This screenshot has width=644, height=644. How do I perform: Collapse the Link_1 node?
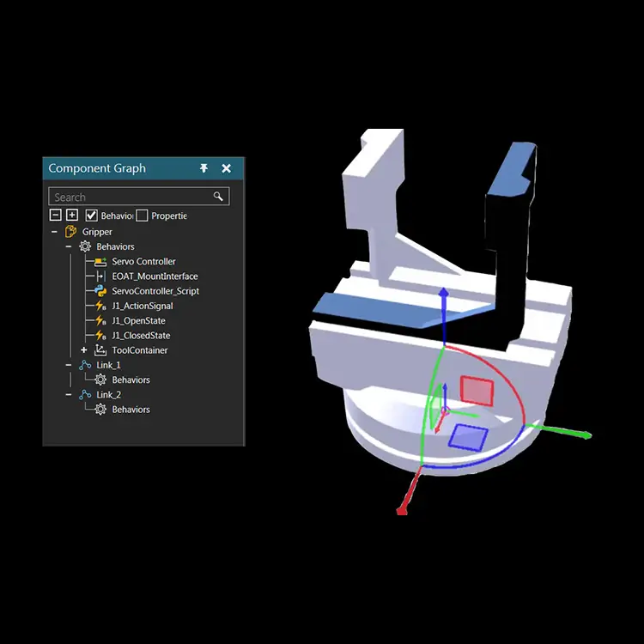69,365
